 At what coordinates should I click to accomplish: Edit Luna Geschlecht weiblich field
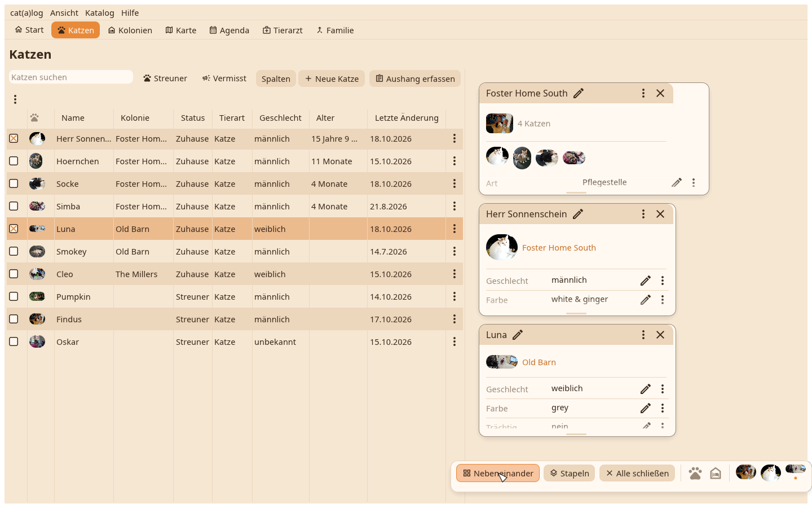pyautogui.click(x=646, y=389)
